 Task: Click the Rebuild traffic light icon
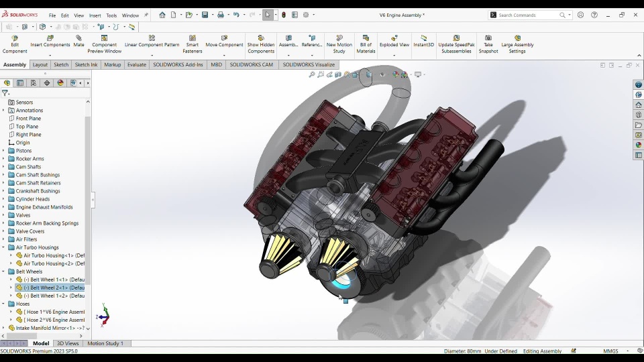[x=284, y=15]
